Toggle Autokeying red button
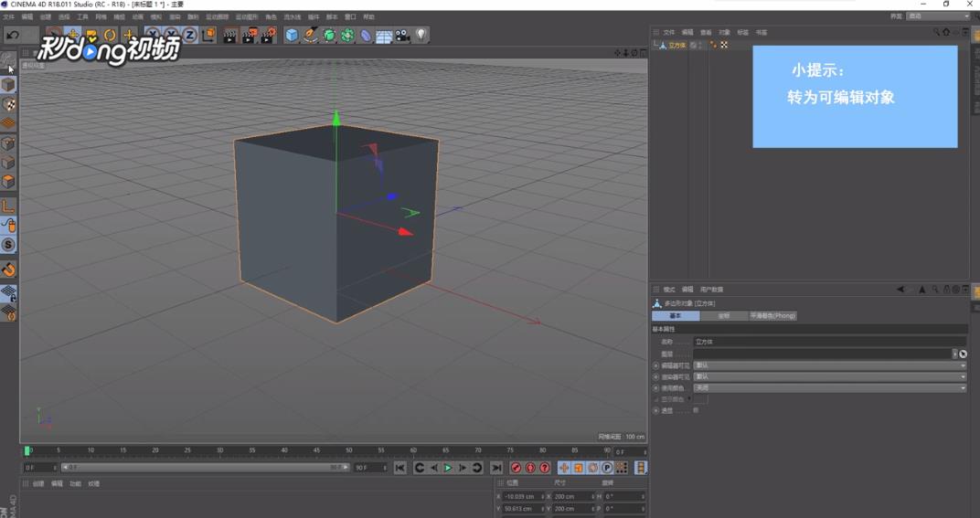This screenshot has height=518, width=980. (530, 468)
